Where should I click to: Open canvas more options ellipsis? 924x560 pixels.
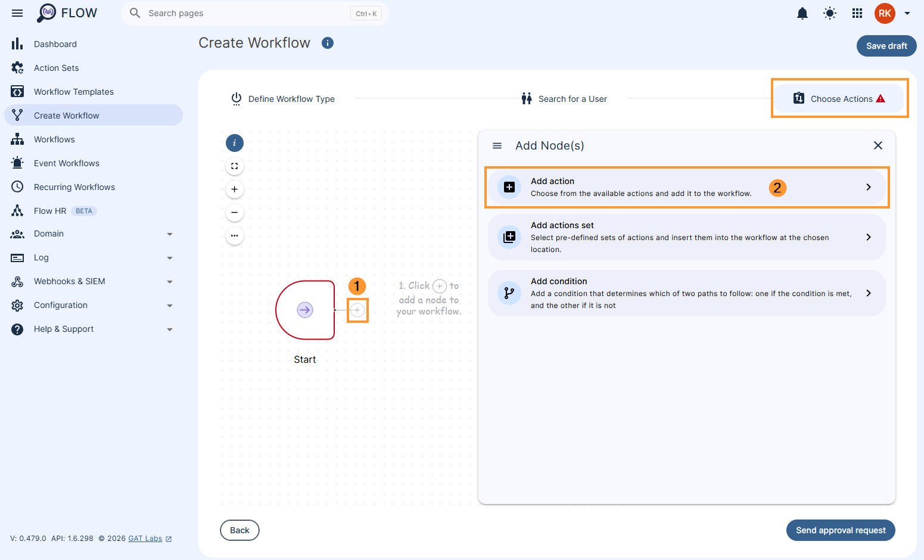tap(235, 236)
